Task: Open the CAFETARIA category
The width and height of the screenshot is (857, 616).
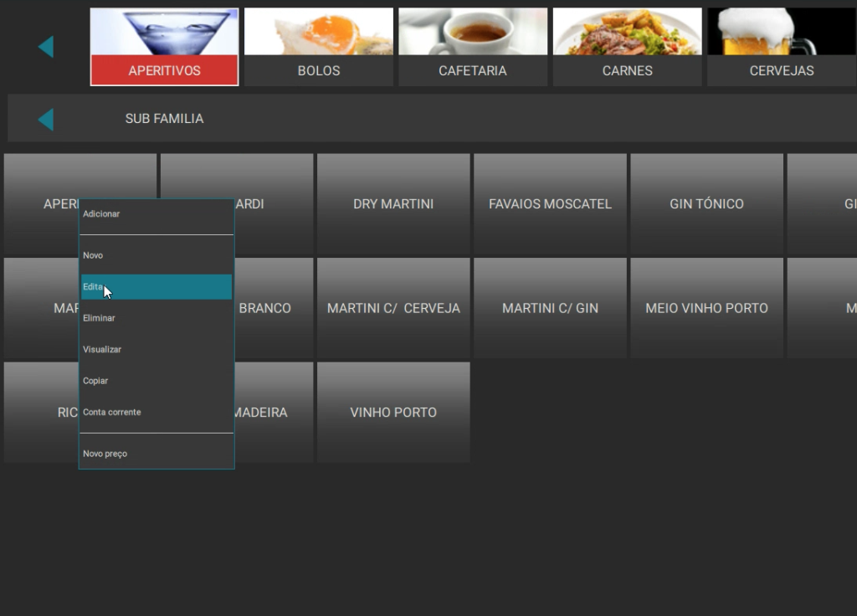Action: 473,47
